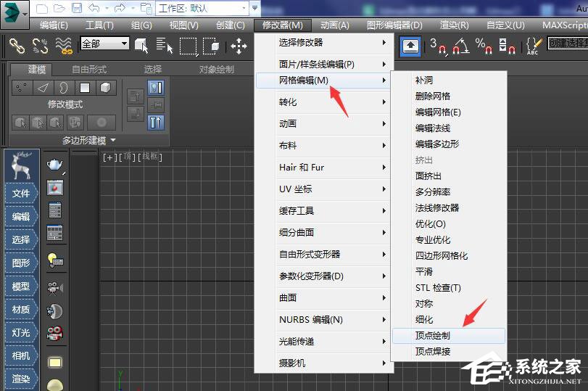This screenshot has height=391, width=588.
Task: Toggle the Angle Snap button
Action: [x=460, y=46]
